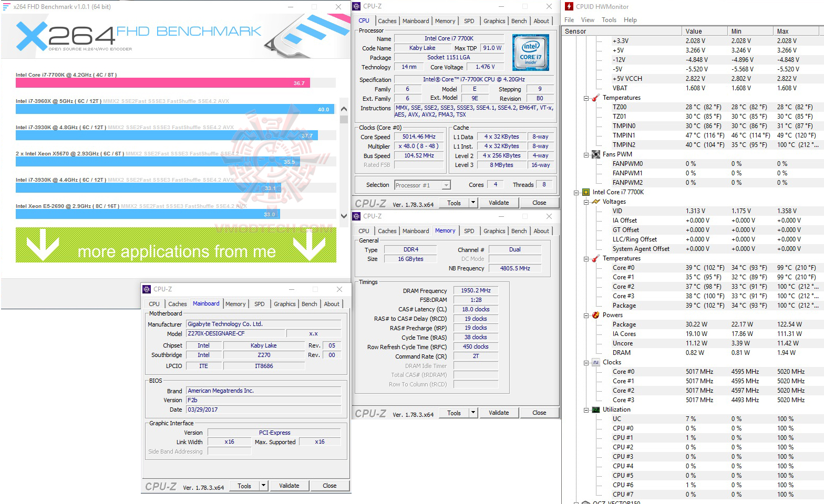Click the HWMonitor lightning bolt title icon
Image resolution: width=824 pixels, height=504 pixels.
click(x=569, y=7)
